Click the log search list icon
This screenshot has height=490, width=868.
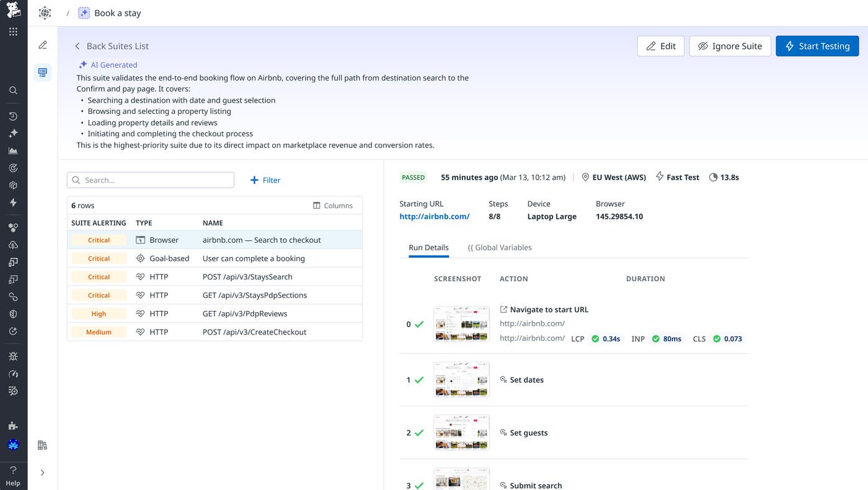pyautogui.click(x=13, y=392)
